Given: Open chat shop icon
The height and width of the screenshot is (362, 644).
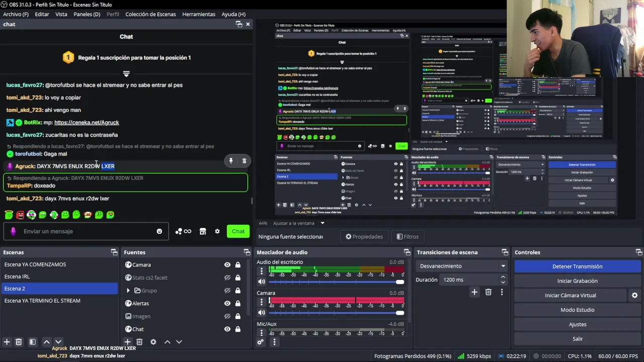Looking at the screenshot, I should (203, 231).
